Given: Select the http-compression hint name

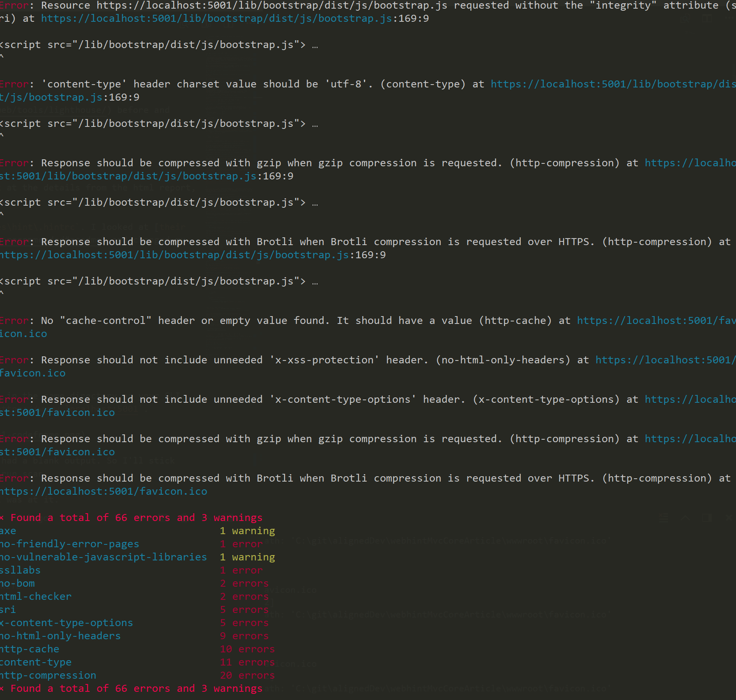Looking at the screenshot, I should (48, 675).
